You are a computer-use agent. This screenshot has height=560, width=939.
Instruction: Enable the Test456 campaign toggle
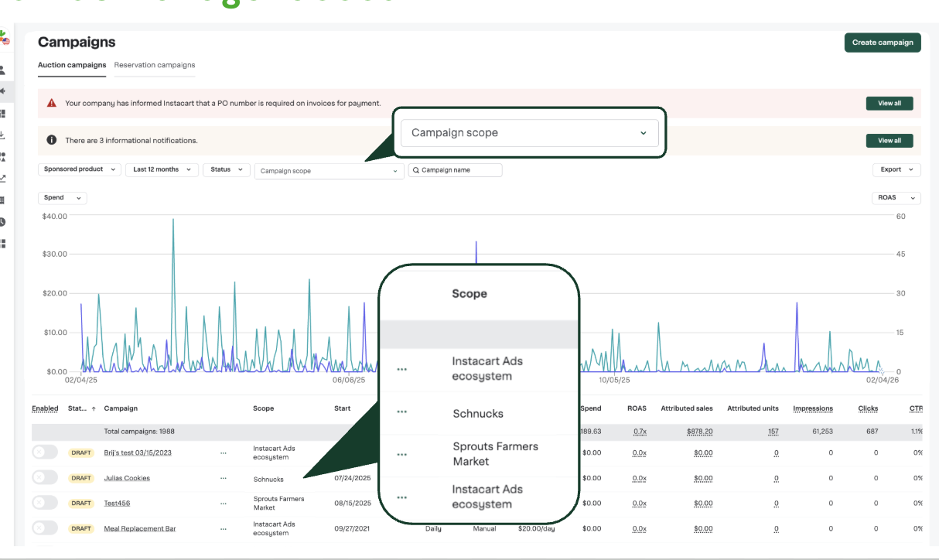(x=45, y=503)
